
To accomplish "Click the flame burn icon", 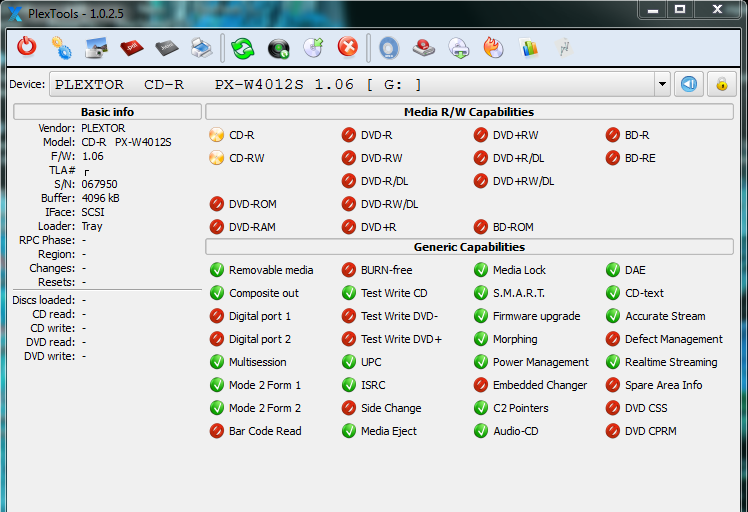I will tap(494, 48).
